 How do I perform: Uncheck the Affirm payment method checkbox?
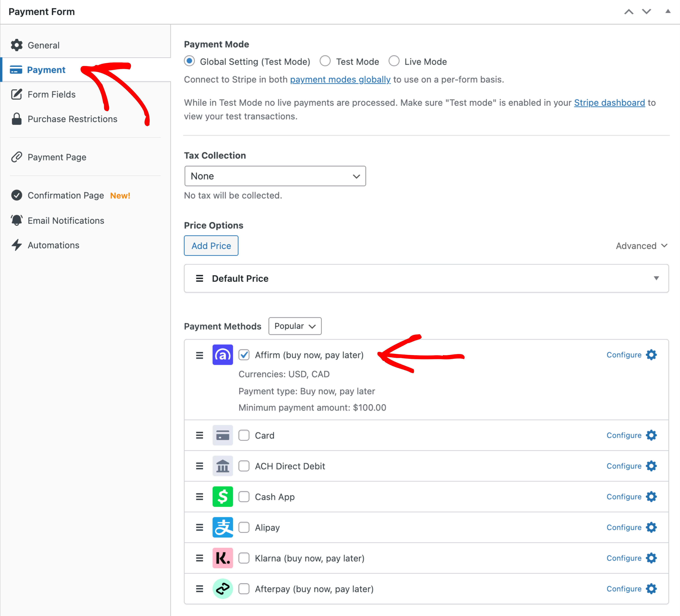[x=244, y=355]
